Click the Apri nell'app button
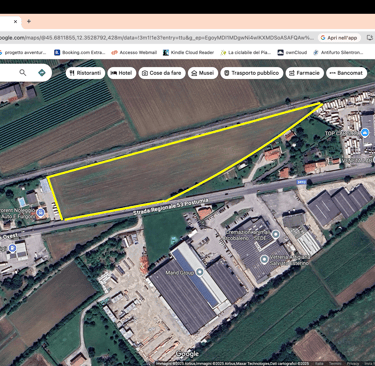This screenshot has width=375, height=366. tap(339, 38)
